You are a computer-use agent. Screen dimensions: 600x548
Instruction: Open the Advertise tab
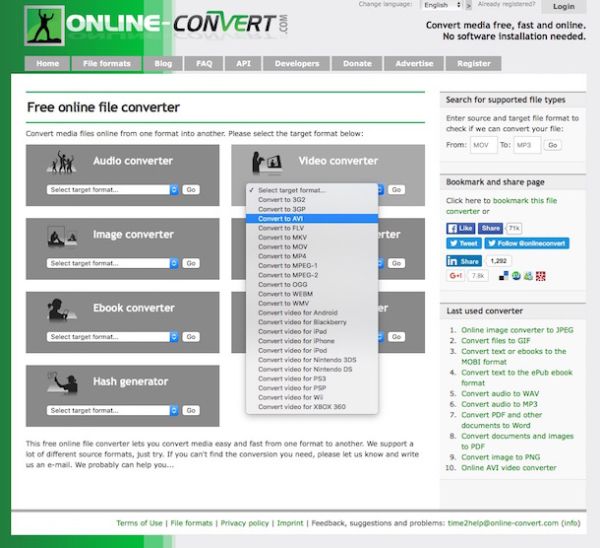pyautogui.click(x=414, y=64)
